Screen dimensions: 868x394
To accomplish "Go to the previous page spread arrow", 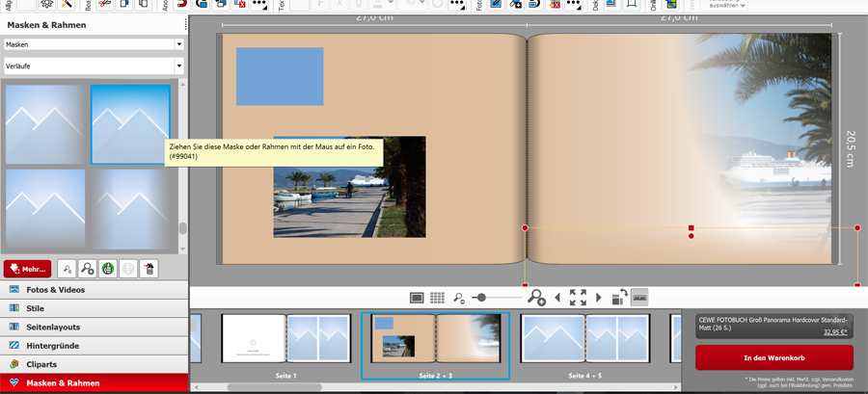I will tap(557, 298).
